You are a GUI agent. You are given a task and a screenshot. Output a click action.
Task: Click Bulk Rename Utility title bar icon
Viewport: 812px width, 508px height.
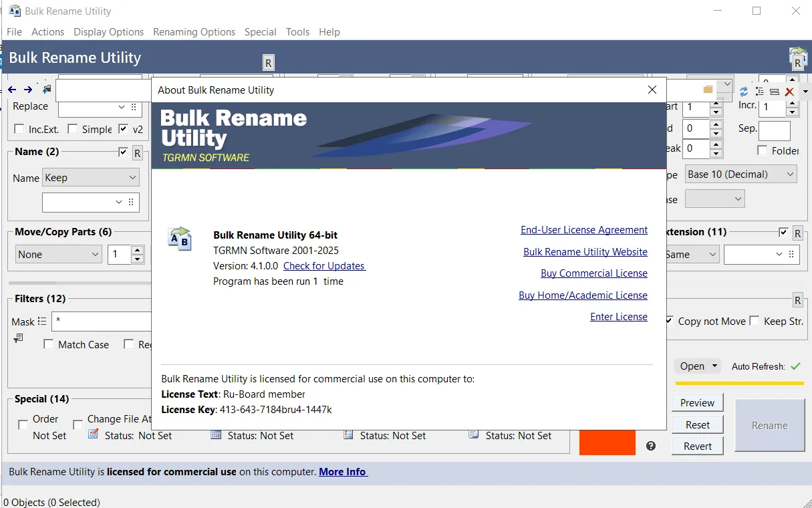point(14,11)
